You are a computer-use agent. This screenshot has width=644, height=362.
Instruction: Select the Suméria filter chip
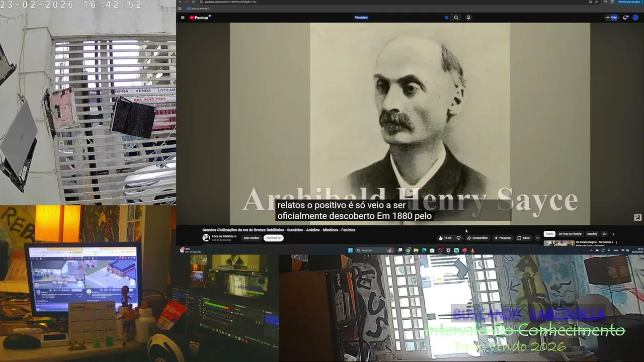click(x=592, y=234)
